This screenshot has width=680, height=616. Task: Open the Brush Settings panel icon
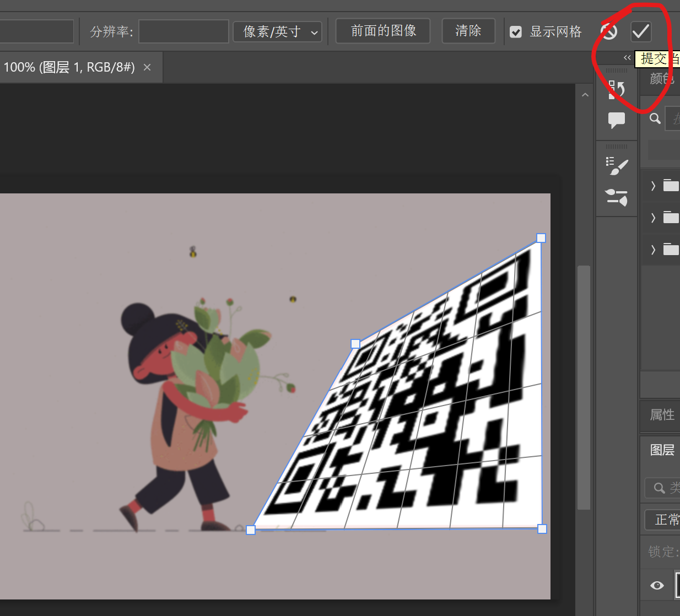[617, 166]
